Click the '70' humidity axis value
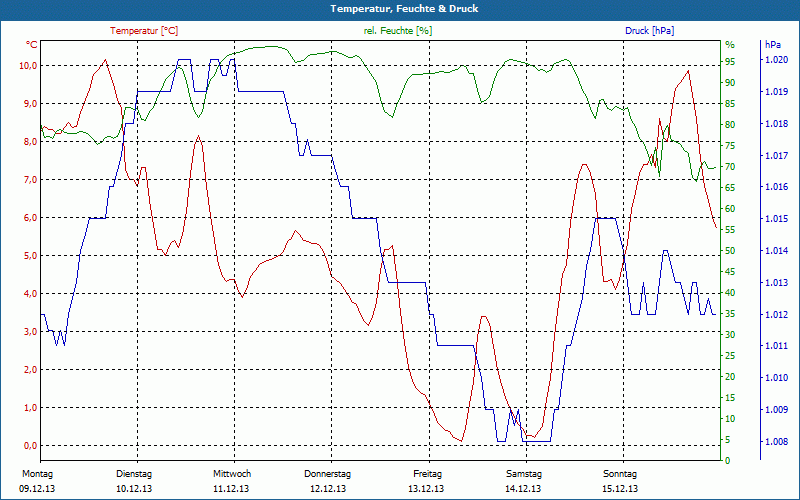This screenshot has height=500, width=800. pos(730,167)
